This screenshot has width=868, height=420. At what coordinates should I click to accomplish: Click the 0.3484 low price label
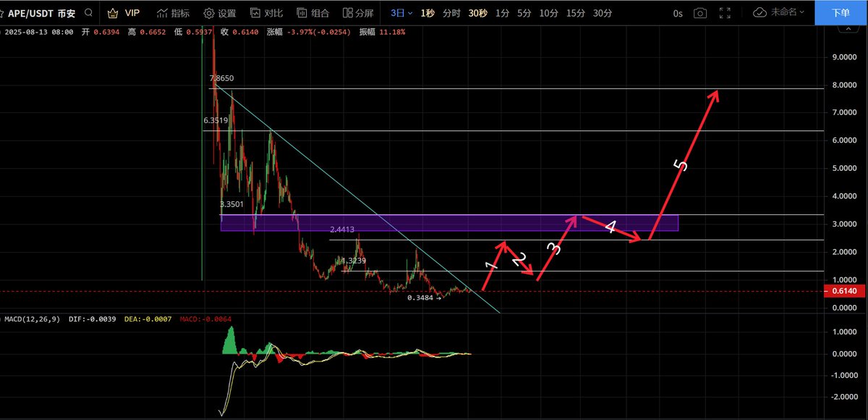point(420,298)
